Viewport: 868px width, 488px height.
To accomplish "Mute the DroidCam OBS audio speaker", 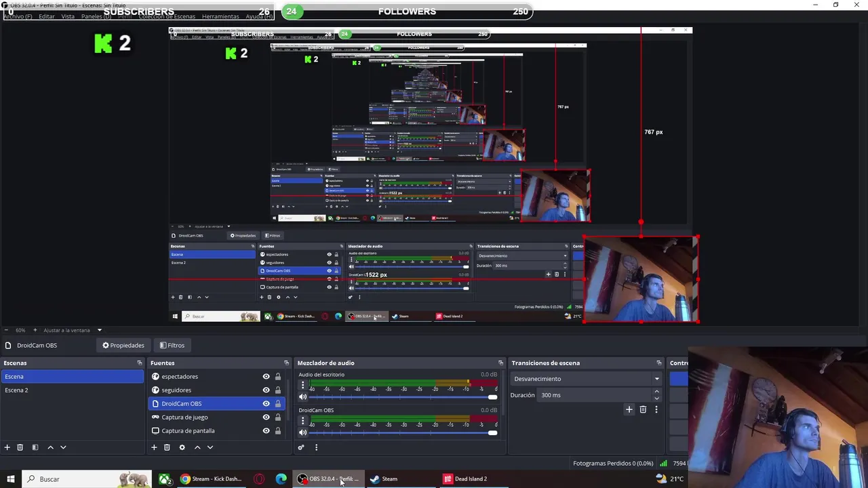I will coord(302,432).
